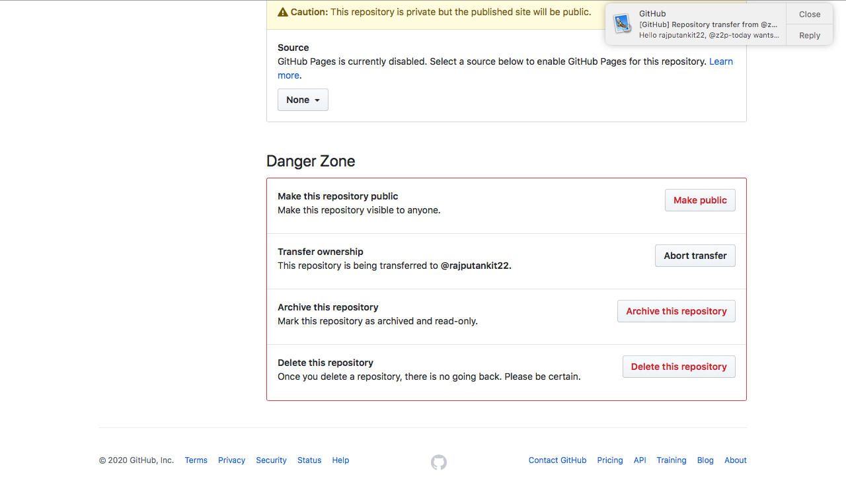Open the Status footer link
846x504 pixels.
click(x=309, y=460)
